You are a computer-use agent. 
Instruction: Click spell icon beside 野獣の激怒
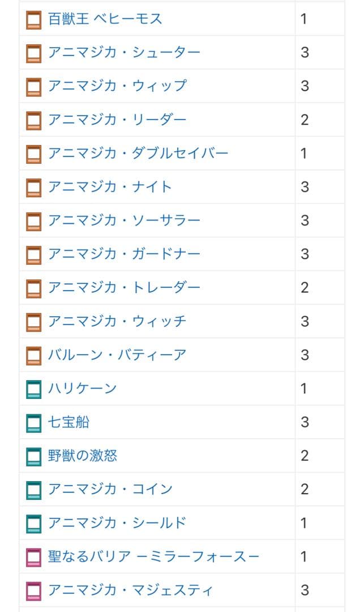34,456
